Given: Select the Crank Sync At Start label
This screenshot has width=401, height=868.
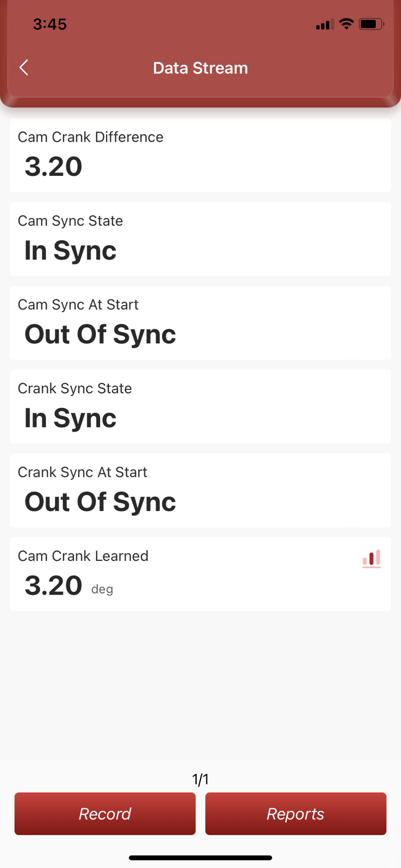Looking at the screenshot, I should (82, 472).
